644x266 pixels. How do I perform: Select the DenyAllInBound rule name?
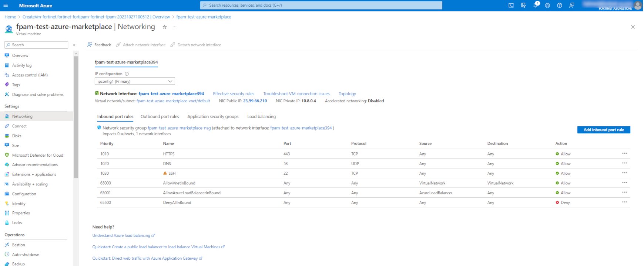(177, 203)
